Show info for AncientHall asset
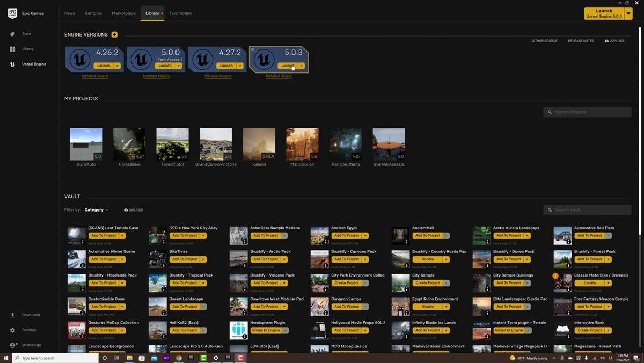The image size is (644, 363). click(407, 242)
